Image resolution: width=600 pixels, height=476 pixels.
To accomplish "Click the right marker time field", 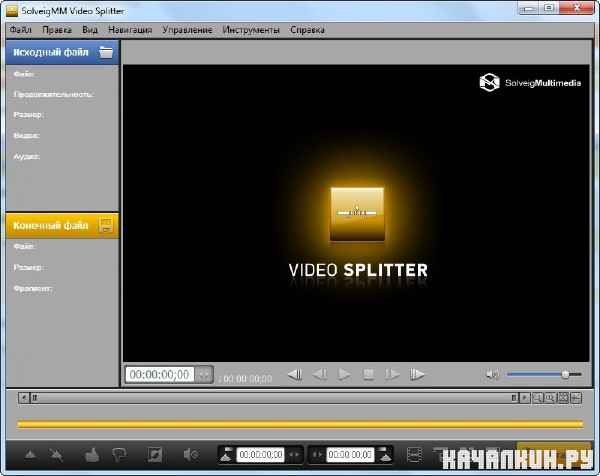I will tap(350, 455).
